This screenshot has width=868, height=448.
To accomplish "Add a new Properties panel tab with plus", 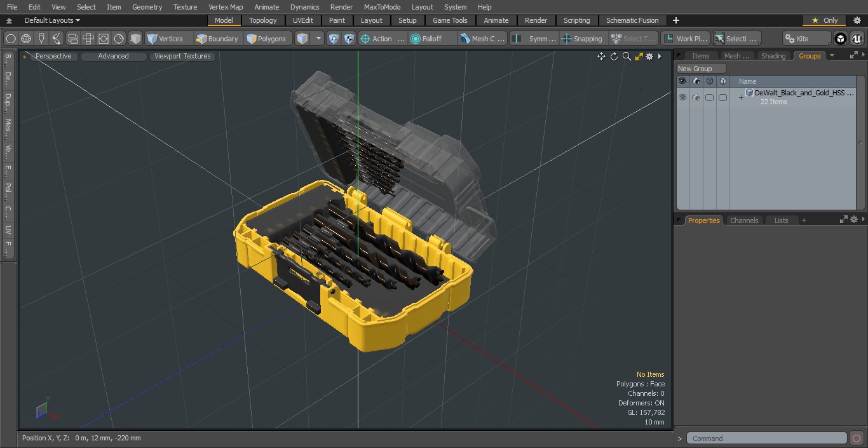I will (804, 221).
